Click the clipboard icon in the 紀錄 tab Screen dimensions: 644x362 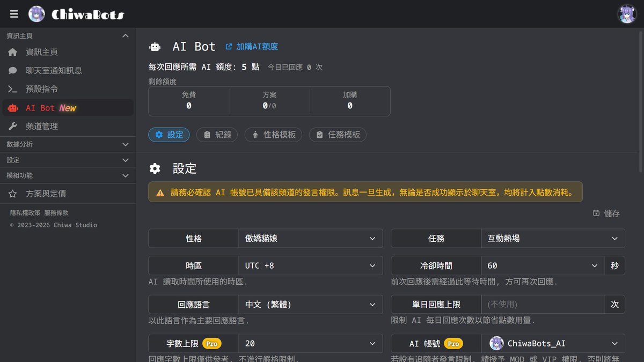(x=207, y=135)
